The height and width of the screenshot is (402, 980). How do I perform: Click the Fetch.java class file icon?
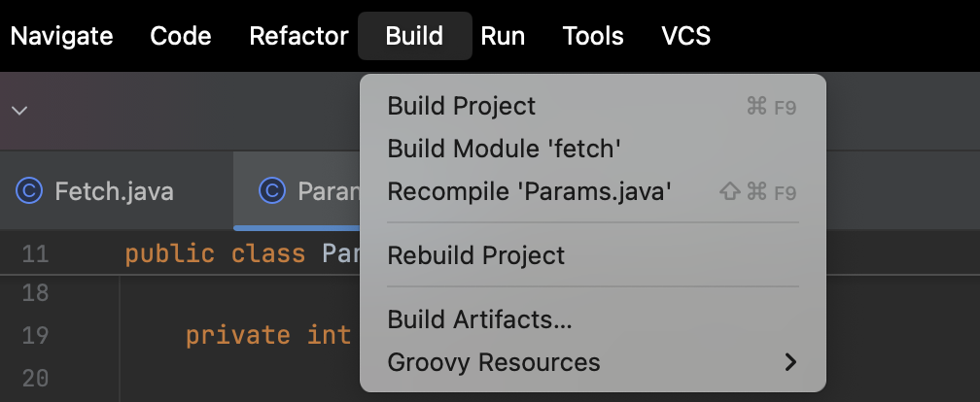coord(30,191)
